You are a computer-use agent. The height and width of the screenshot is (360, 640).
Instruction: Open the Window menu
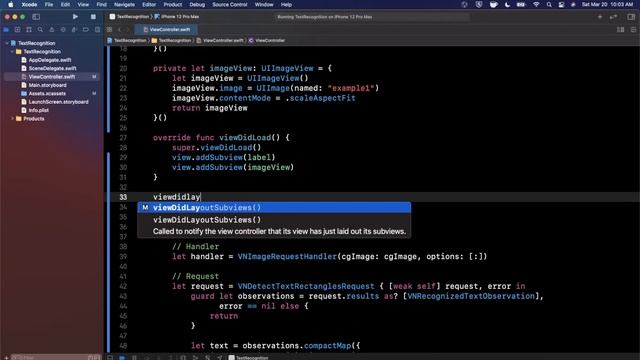click(x=264, y=4)
